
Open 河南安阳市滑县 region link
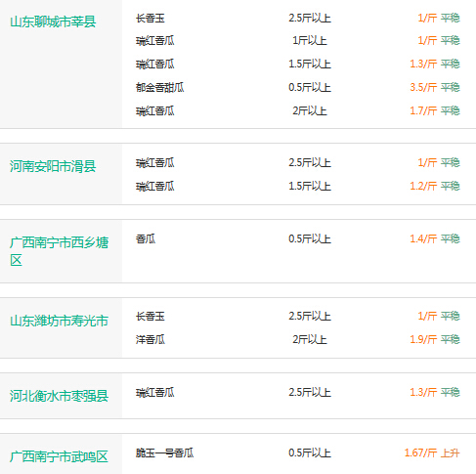pyautogui.click(x=53, y=166)
